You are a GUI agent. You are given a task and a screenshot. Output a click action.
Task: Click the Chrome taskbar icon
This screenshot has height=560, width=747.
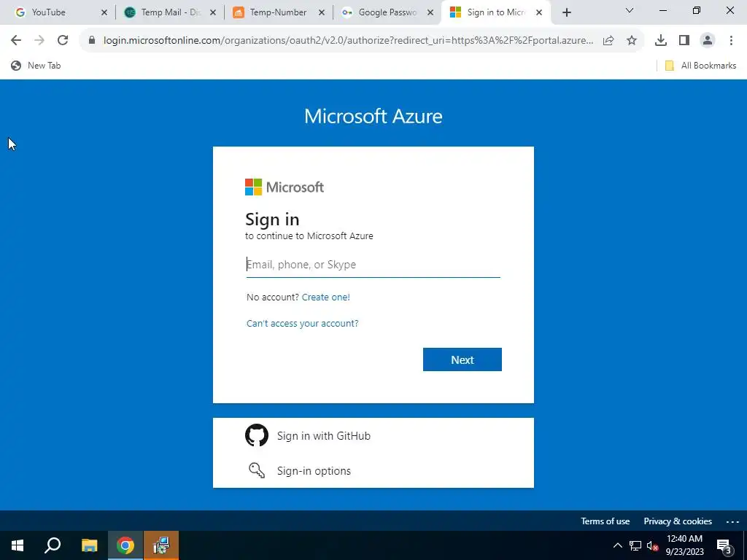click(125, 545)
